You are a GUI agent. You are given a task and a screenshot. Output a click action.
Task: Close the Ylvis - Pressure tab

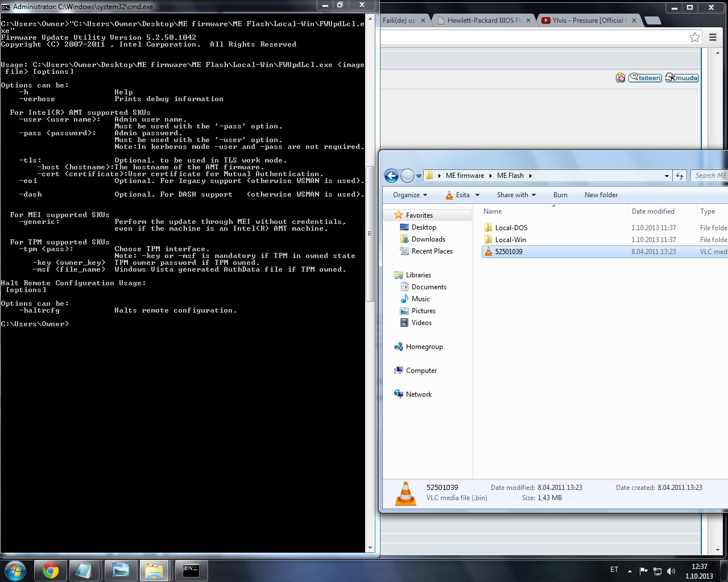coord(634,20)
